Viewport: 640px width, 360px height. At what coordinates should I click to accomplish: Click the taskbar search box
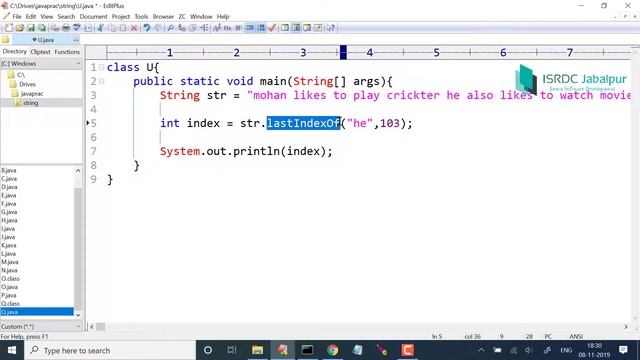(x=110, y=350)
